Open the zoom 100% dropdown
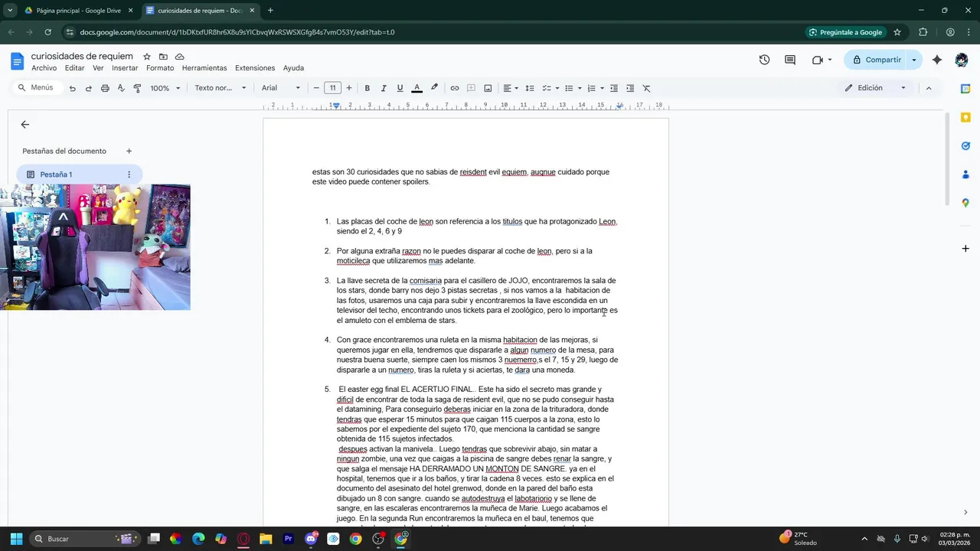980x551 pixels. [165, 88]
